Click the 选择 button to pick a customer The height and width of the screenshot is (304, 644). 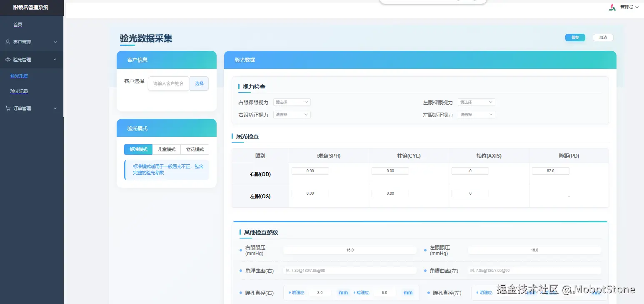pyautogui.click(x=199, y=83)
